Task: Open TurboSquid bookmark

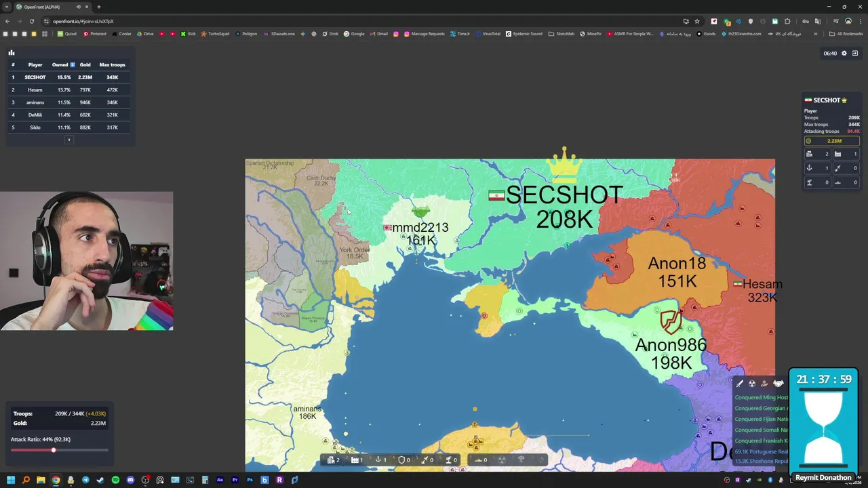Action: pos(215,34)
